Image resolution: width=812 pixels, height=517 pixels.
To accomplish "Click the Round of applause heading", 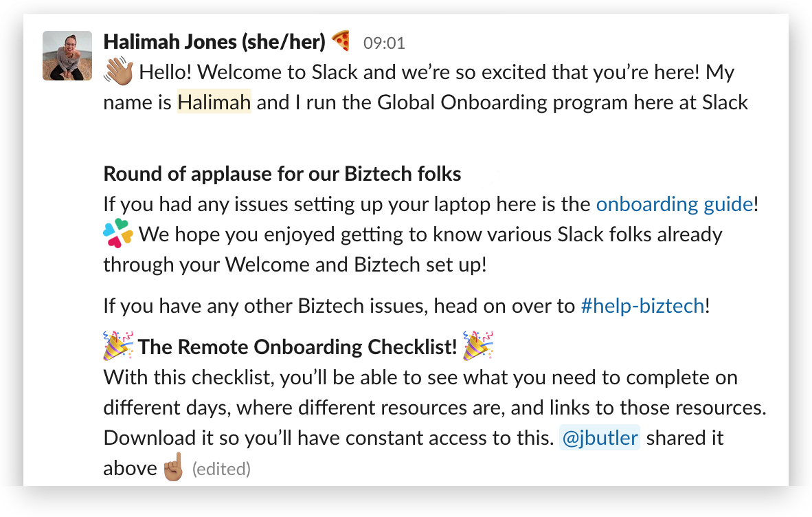I will click(x=282, y=174).
